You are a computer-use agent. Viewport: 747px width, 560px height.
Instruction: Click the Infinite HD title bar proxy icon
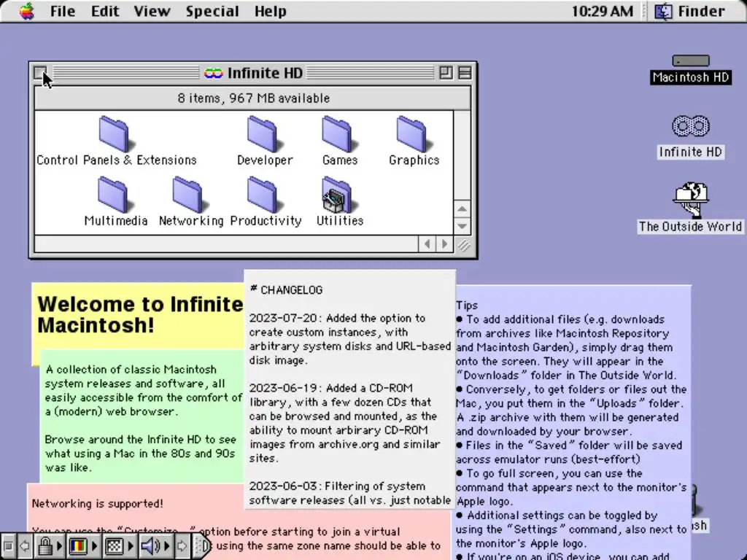(x=213, y=73)
